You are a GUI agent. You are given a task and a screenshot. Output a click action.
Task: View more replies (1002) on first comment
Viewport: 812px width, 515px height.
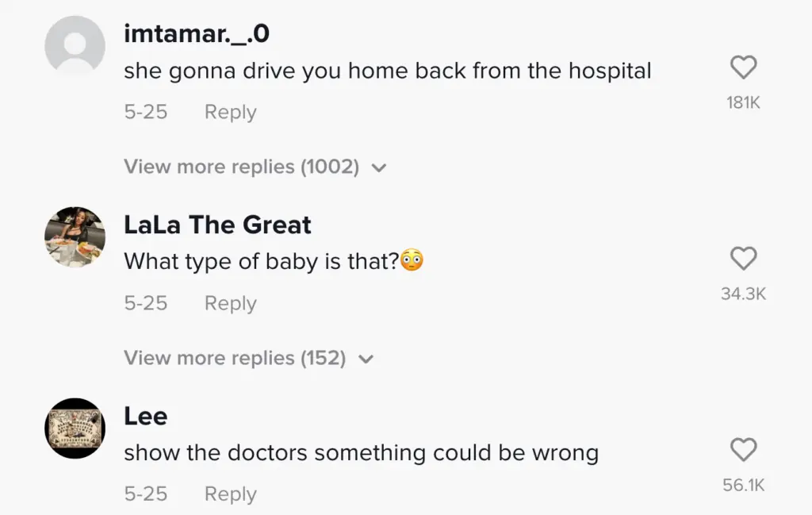(241, 167)
